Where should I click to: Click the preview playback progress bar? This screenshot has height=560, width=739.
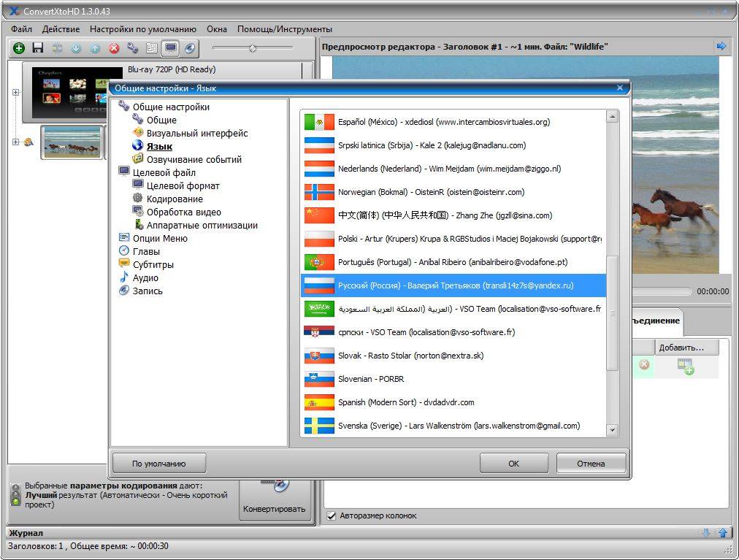point(661,291)
